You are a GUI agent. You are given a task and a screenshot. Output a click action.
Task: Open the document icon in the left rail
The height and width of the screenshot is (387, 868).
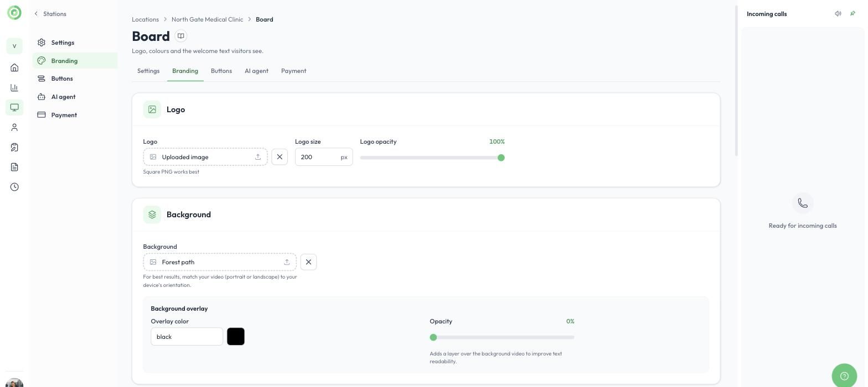pos(14,167)
